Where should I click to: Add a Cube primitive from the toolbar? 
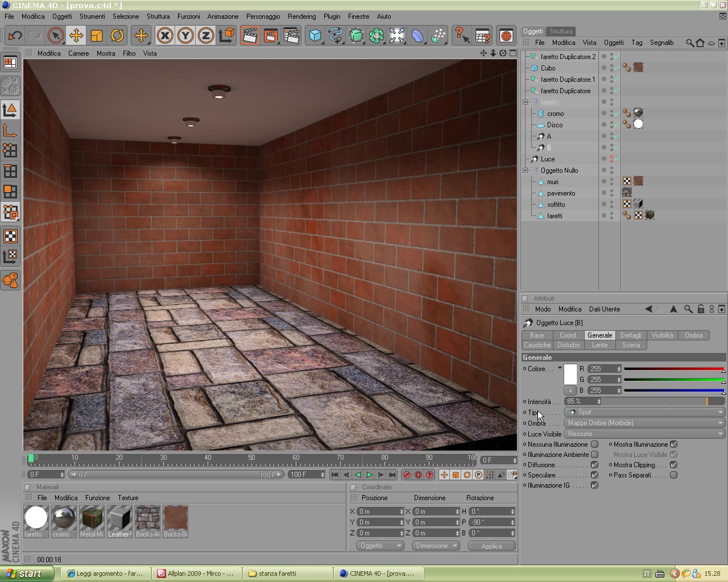[x=315, y=35]
